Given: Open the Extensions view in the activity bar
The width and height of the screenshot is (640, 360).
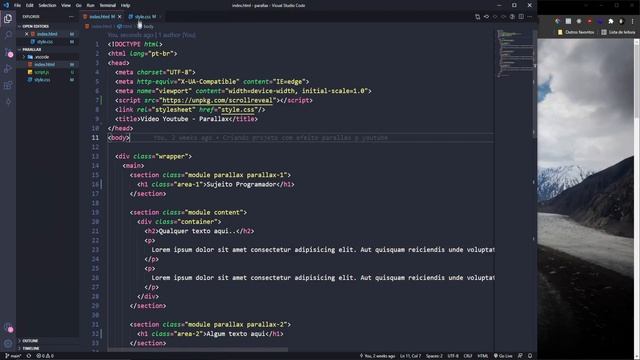Looking at the screenshot, I should [8, 85].
